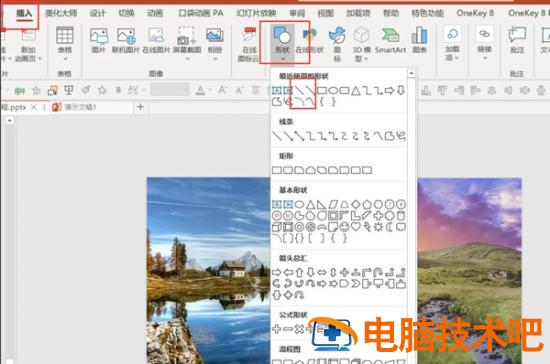
Task: Click the Picture (图片) insert icon
Action: click(x=99, y=40)
